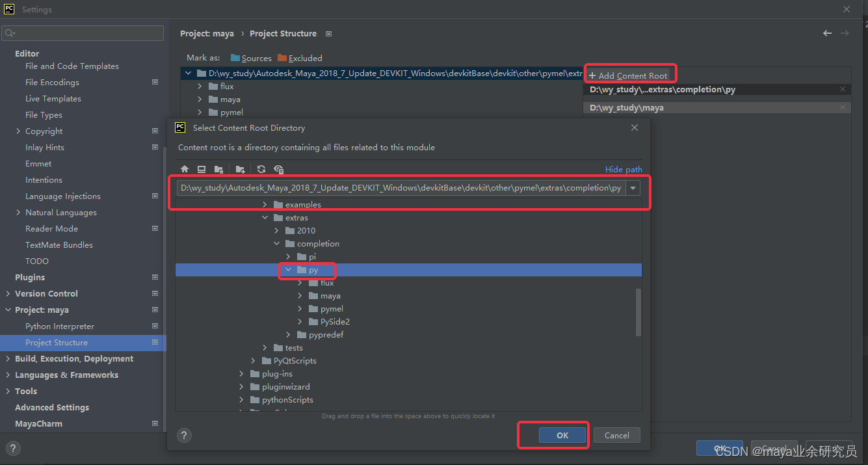Image resolution: width=868 pixels, height=465 pixels.
Task: Open the Project directory icon
Action: click(x=219, y=169)
